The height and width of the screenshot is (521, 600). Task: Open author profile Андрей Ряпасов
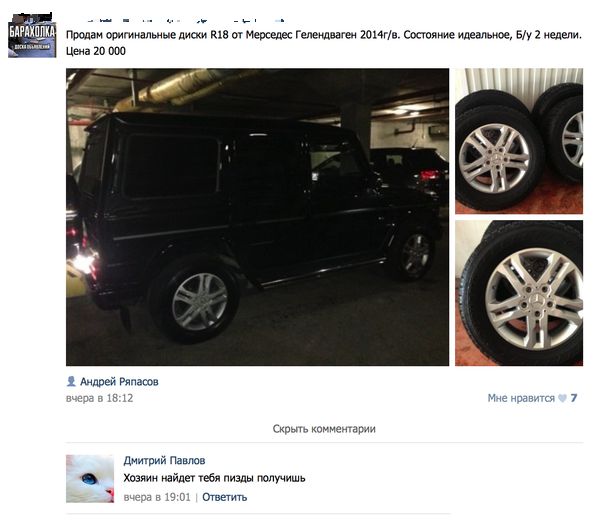(119, 381)
